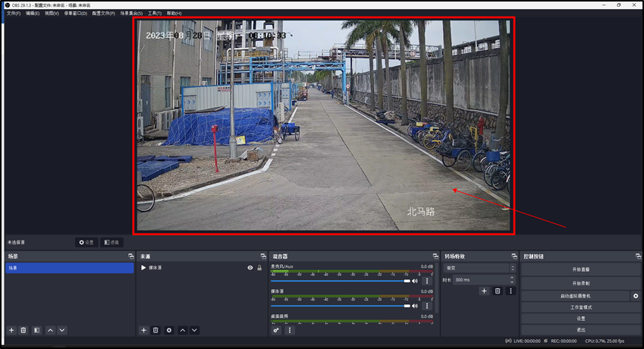Open source properties gear in the Sources panel
644x349 pixels.
coord(168,330)
